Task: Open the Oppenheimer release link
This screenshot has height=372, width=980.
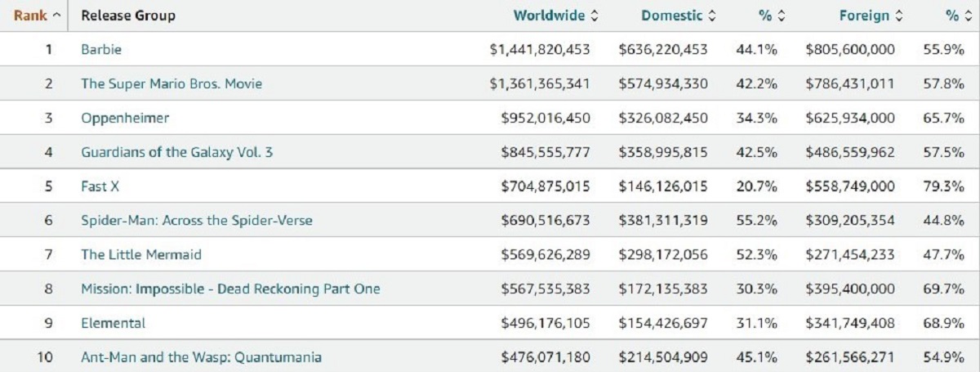Action: coord(125,118)
